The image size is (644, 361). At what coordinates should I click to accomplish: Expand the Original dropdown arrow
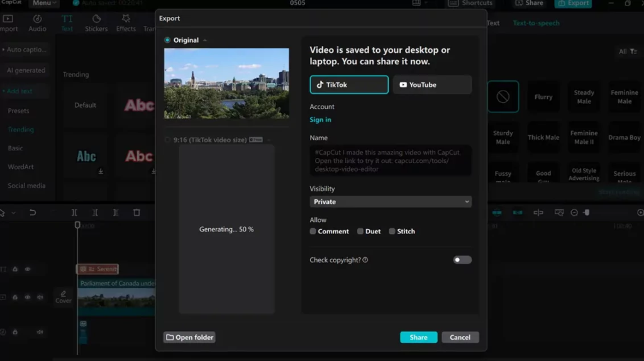(x=205, y=40)
